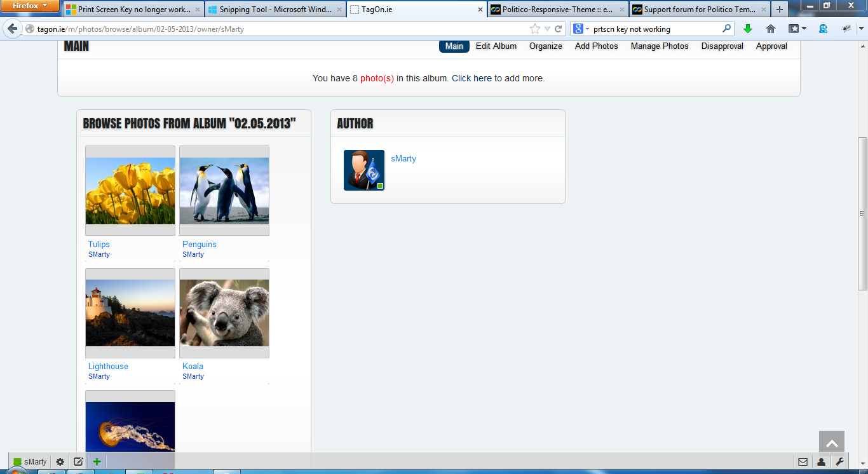Screen dimensions: 868x474
Task: Open the Organize menu item
Action: tap(546, 46)
